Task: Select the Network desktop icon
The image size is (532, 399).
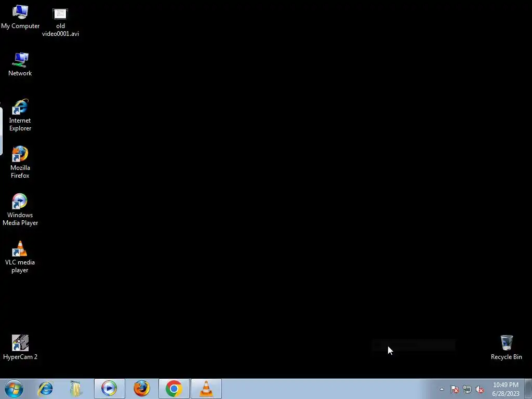Action: click(x=20, y=64)
